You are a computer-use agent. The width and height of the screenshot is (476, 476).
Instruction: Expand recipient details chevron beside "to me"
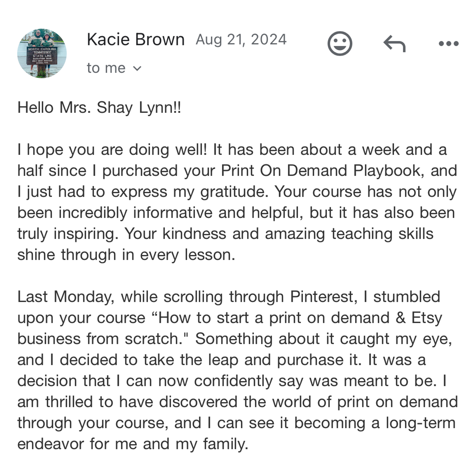(137, 68)
